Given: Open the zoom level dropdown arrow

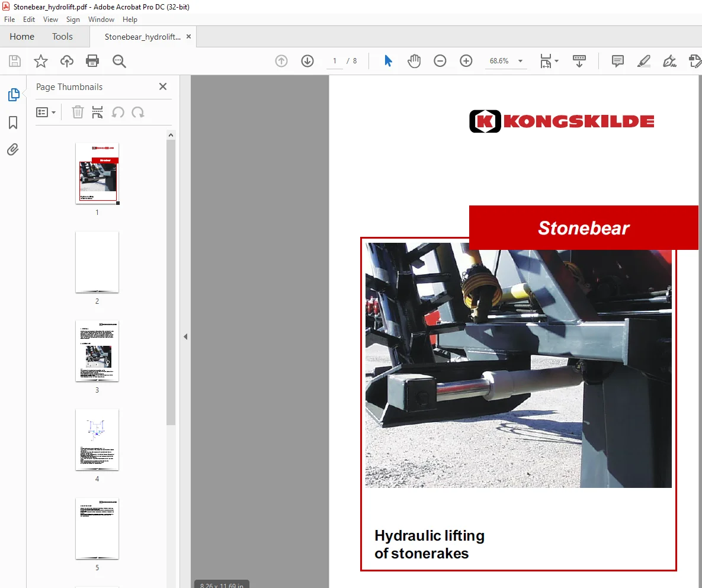Looking at the screenshot, I should (520, 61).
